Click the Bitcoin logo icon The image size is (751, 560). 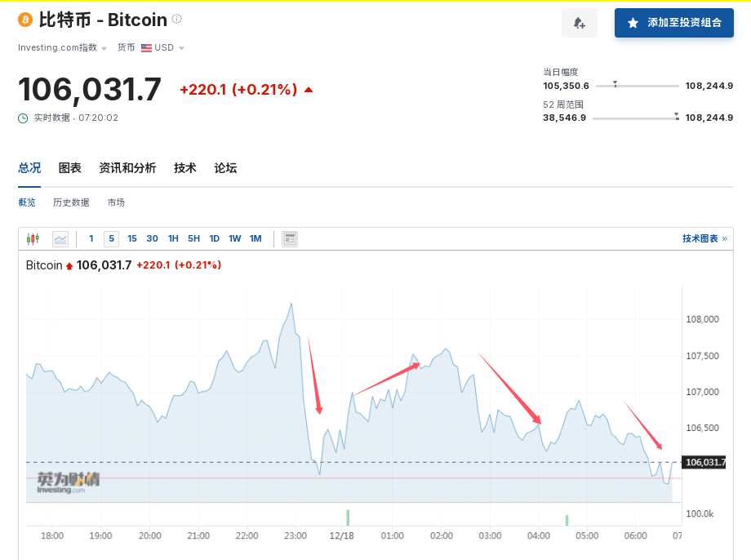(24, 20)
